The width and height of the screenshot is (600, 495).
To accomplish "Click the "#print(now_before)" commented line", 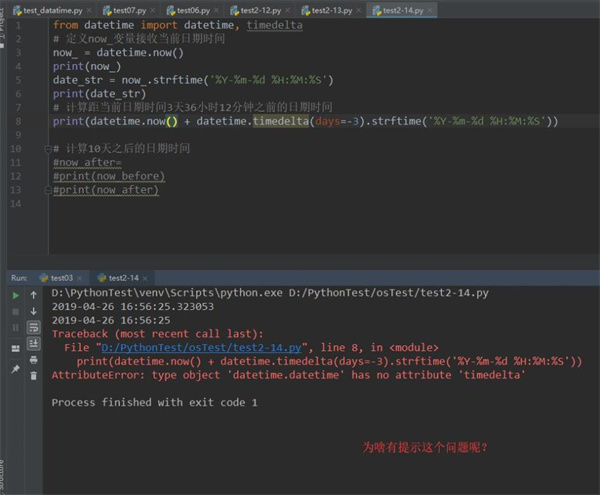I will tap(109, 176).
